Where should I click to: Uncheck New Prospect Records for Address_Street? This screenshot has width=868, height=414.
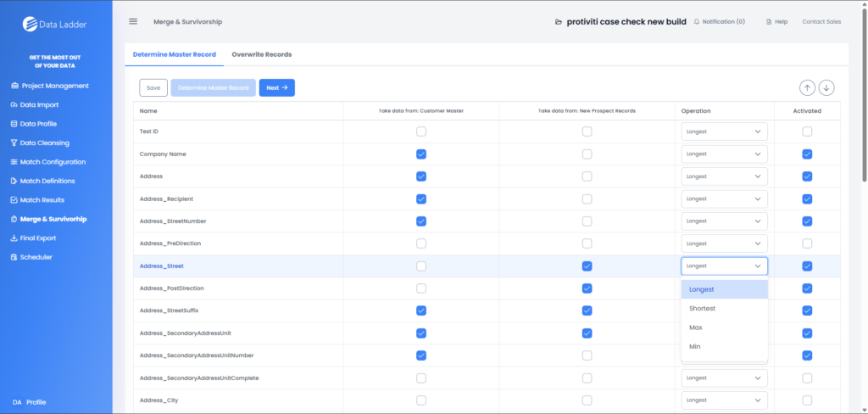coord(587,266)
